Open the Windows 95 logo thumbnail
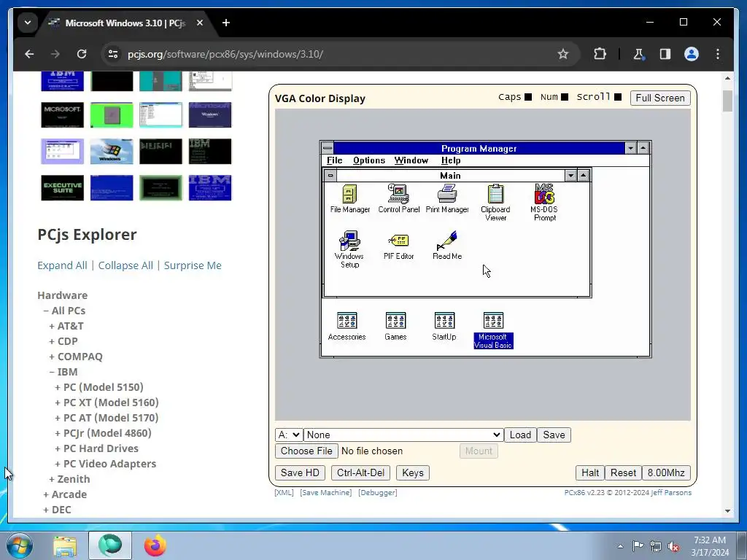The image size is (747, 560). tap(112, 151)
